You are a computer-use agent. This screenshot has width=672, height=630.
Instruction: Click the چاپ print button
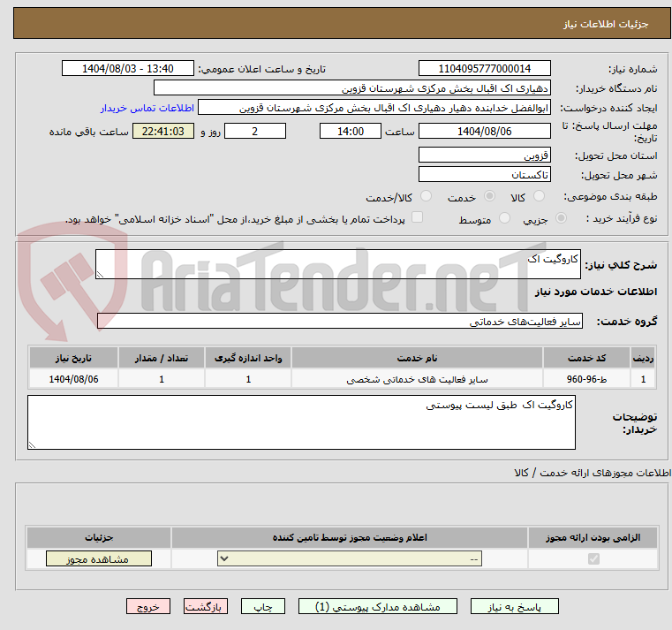[263, 607]
